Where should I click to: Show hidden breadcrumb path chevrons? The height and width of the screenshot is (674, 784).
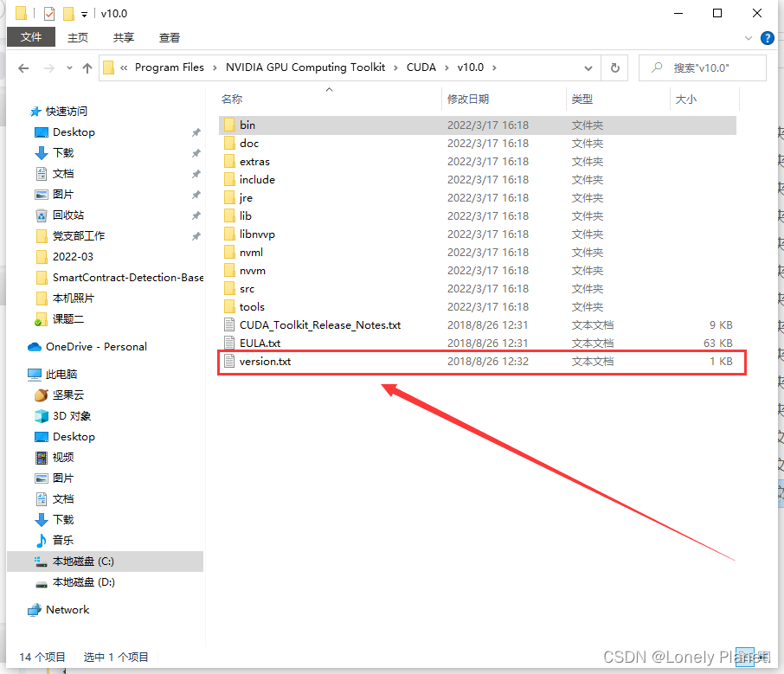click(124, 67)
